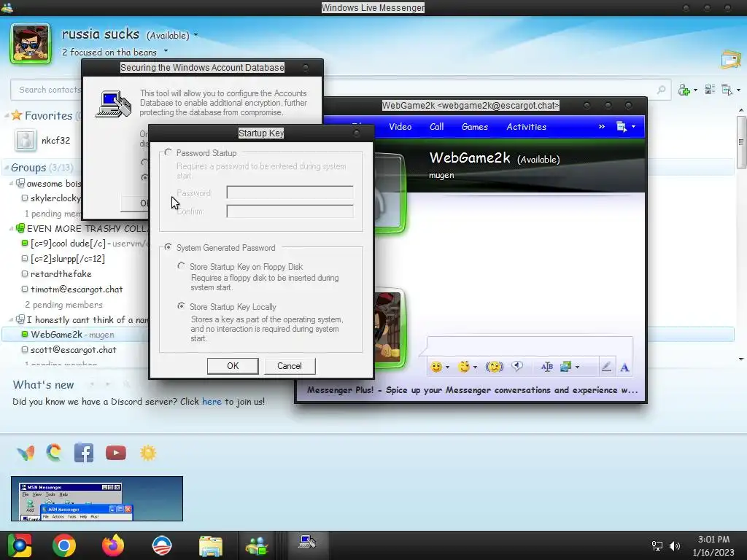747x560 pixels.
Task: Select contact nkcf32 in Favorites
Action: coord(55,141)
